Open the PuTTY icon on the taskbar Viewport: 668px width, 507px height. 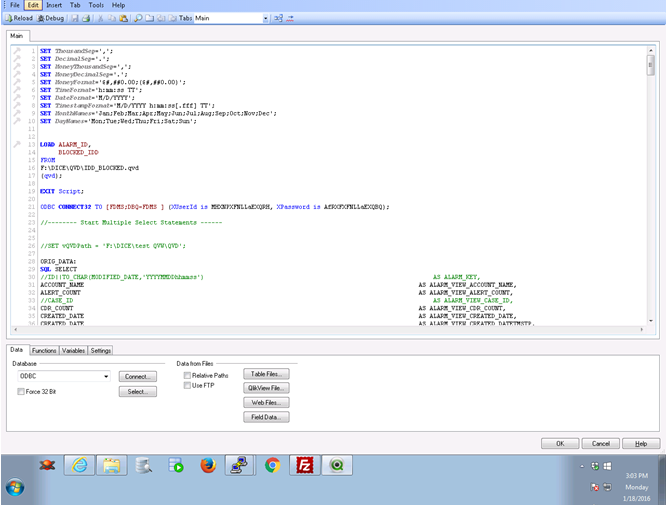pos(240,465)
